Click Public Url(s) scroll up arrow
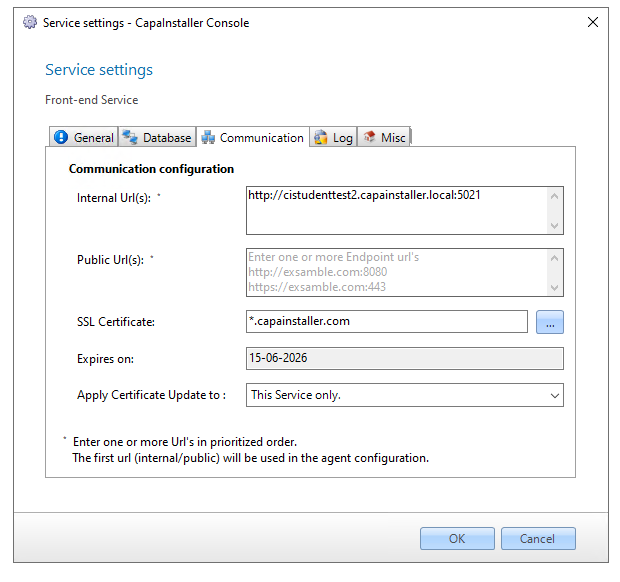The height and width of the screenshot is (582, 620). point(554,258)
